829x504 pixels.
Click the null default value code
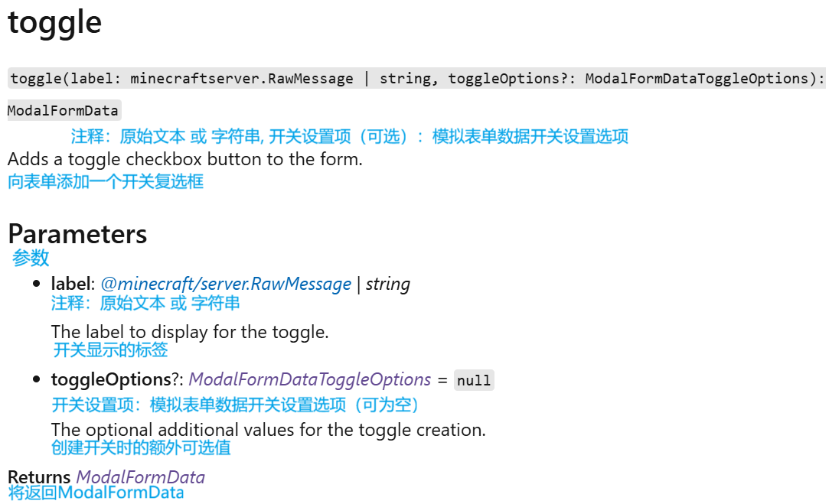tap(474, 380)
